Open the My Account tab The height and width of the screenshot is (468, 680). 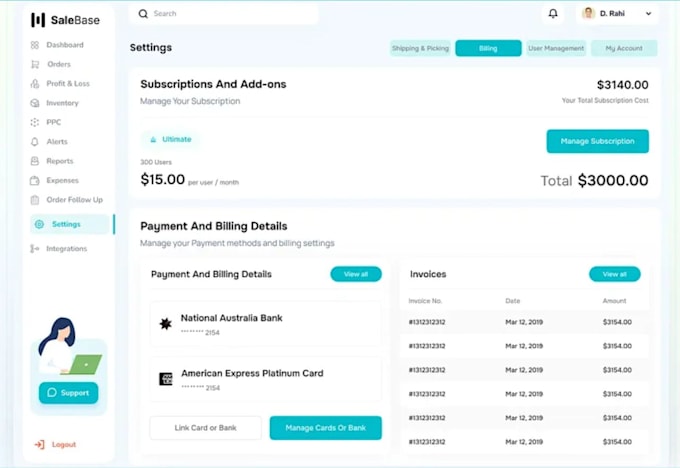tap(624, 48)
